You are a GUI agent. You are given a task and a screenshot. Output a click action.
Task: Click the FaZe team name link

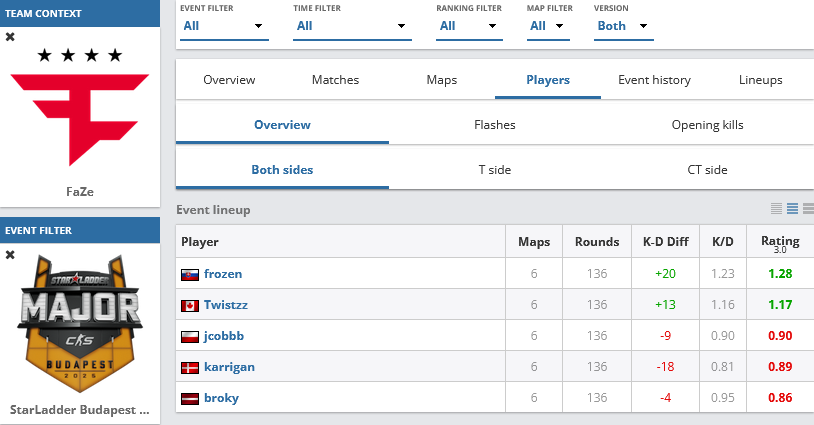click(80, 192)
